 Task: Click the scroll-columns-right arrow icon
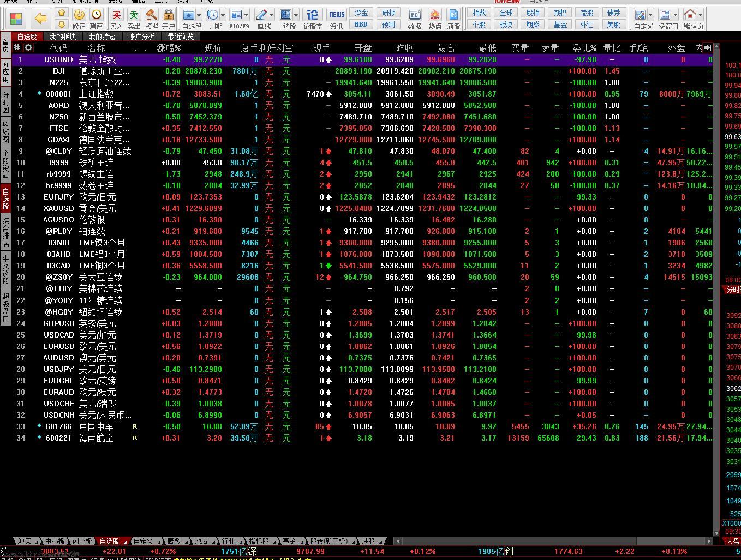[708, 48]
